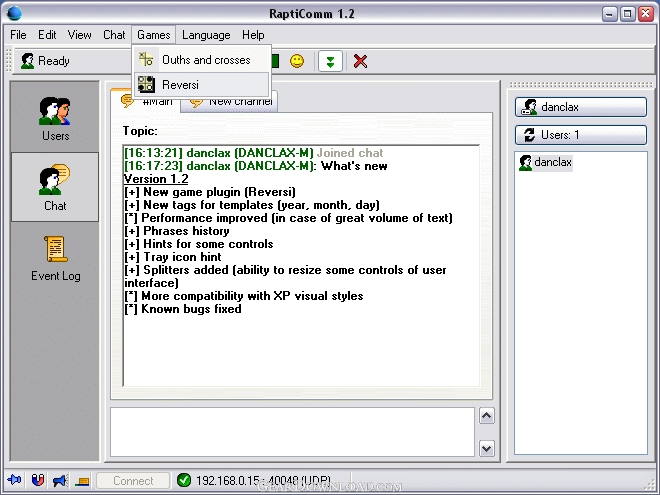Open the File menu

[18, 35]
